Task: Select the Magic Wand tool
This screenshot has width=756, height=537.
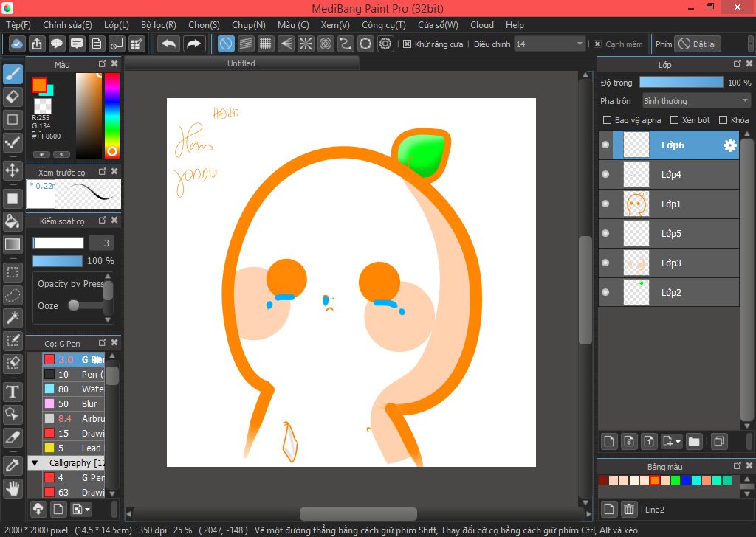Action: click(x=13, y=318)
